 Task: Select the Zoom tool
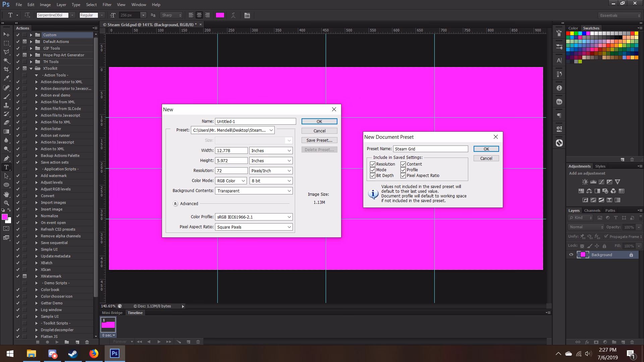6,203
